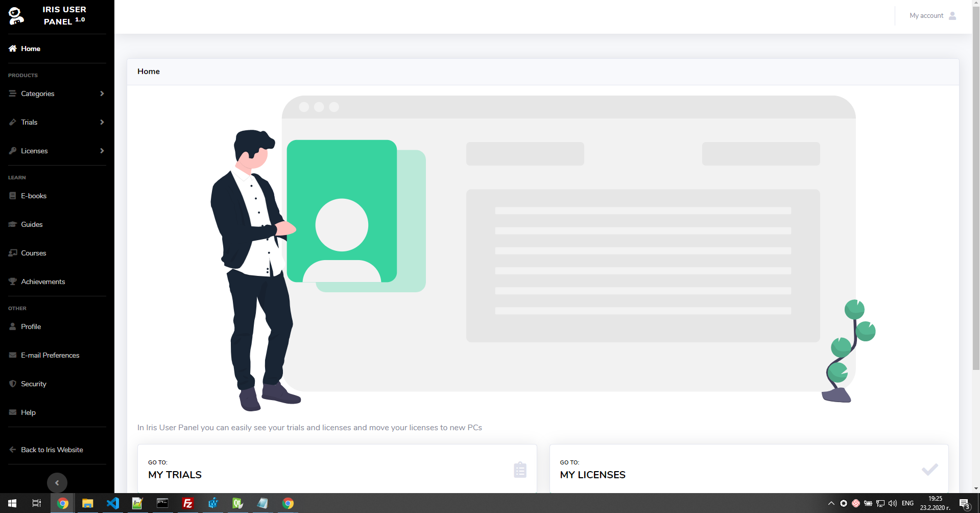Open FileZilla from the taskbar
980x513 pixels.
[188, 503]
